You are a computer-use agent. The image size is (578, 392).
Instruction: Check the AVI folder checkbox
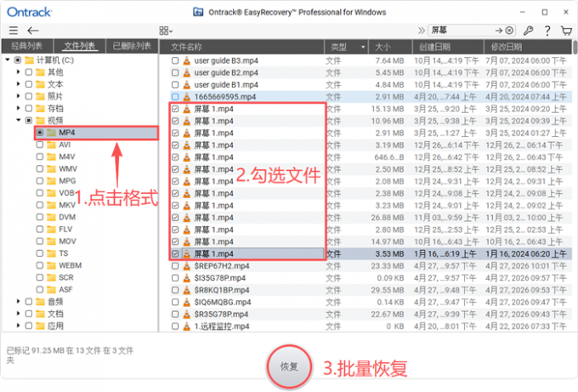(x=40, y=145)
